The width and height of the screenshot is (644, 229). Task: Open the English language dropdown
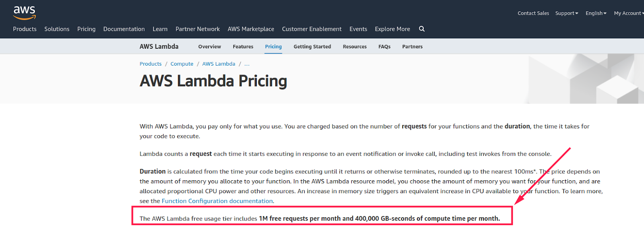(x=596, y=13)
